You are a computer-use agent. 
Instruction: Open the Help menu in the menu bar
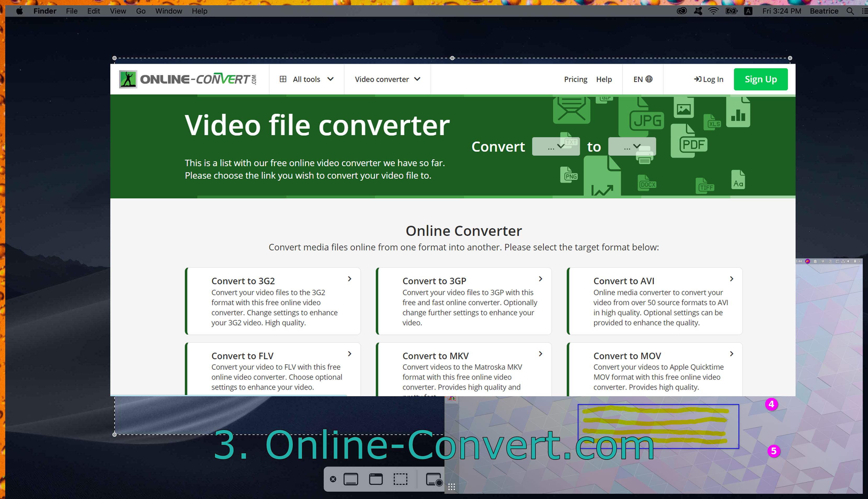click(199, 11)
